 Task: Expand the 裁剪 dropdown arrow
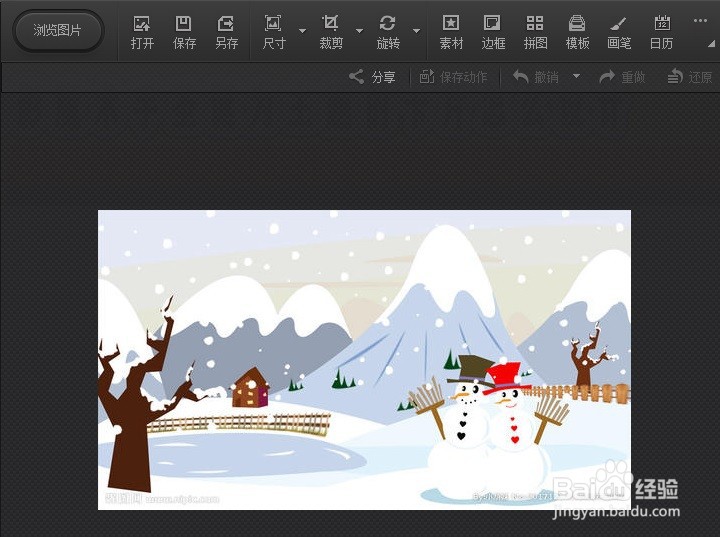click(x=360, y=31)
